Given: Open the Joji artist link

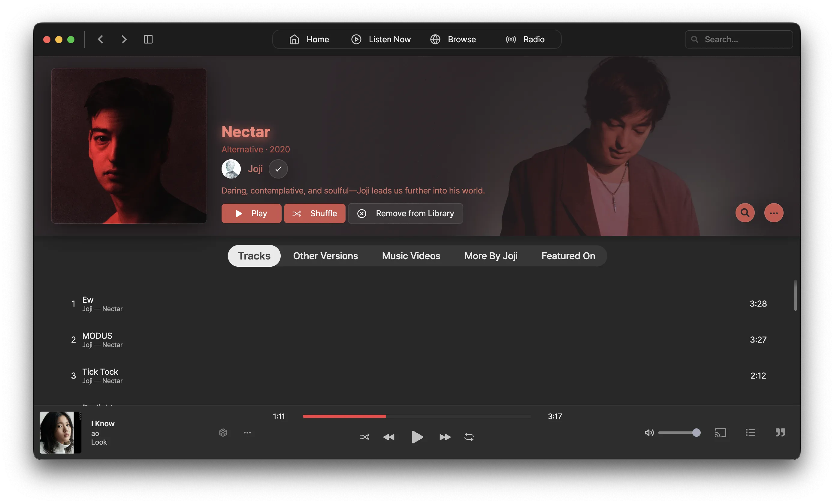Looking at the screenshot, I should 255,169.
